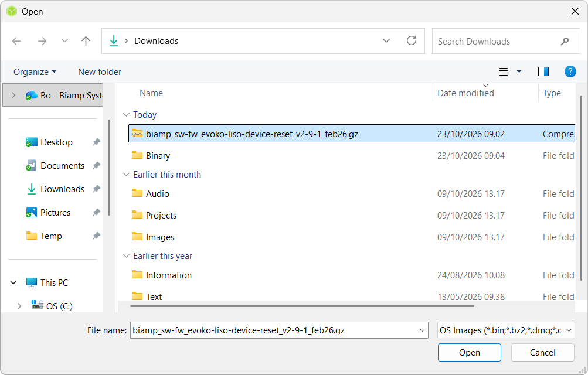The height and width of the screenshot is (375, 588).
Task: Open Help with the question mark icon
Action: point(570,71)
